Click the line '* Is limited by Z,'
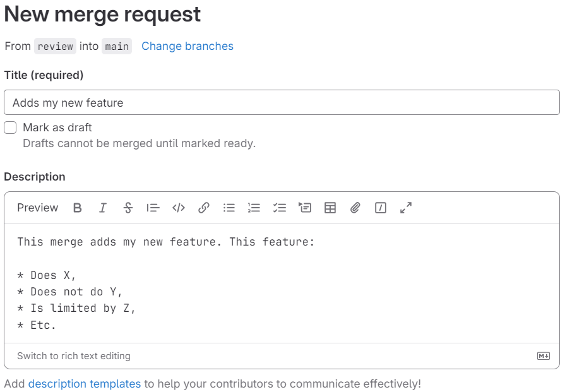This screenshot has width=565, height=392. [x=76, y=309]
